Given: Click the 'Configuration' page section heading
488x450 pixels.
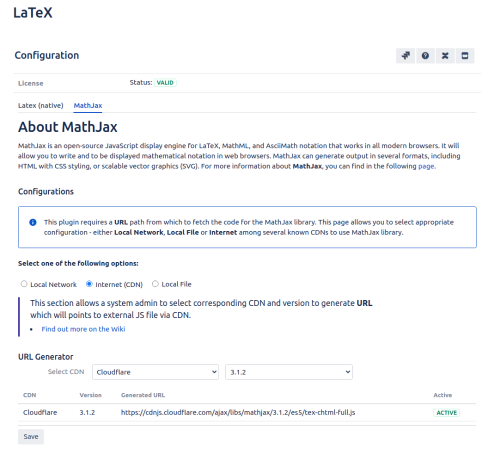Looking at the screenshot, I should tap(47, 55).
